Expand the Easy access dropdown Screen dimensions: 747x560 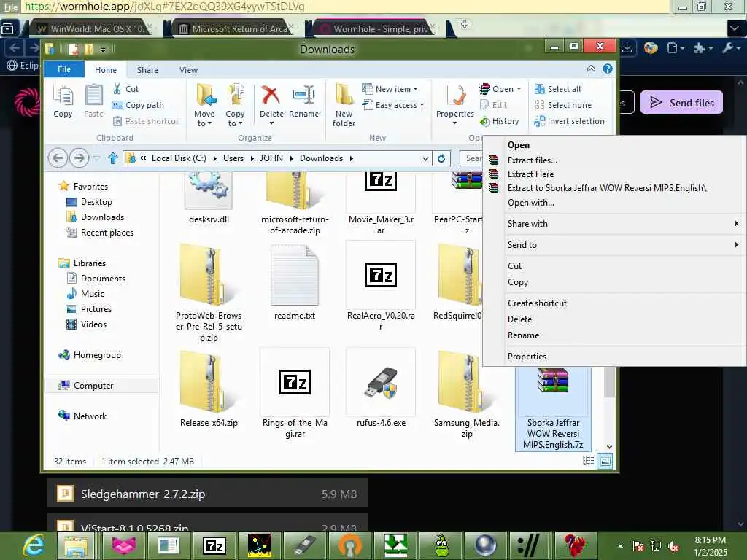tap(393, 105)
